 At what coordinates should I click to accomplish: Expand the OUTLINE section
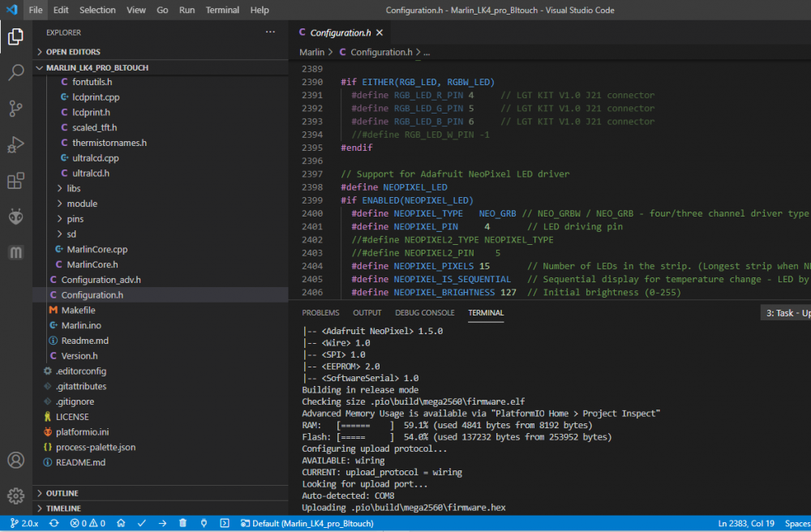tap(62, 493)
